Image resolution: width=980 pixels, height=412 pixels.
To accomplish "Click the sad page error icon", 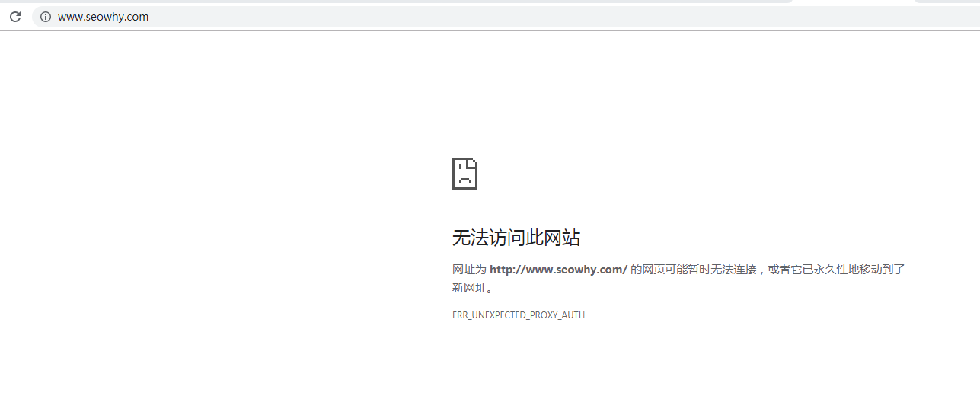I will click(464, 174).
